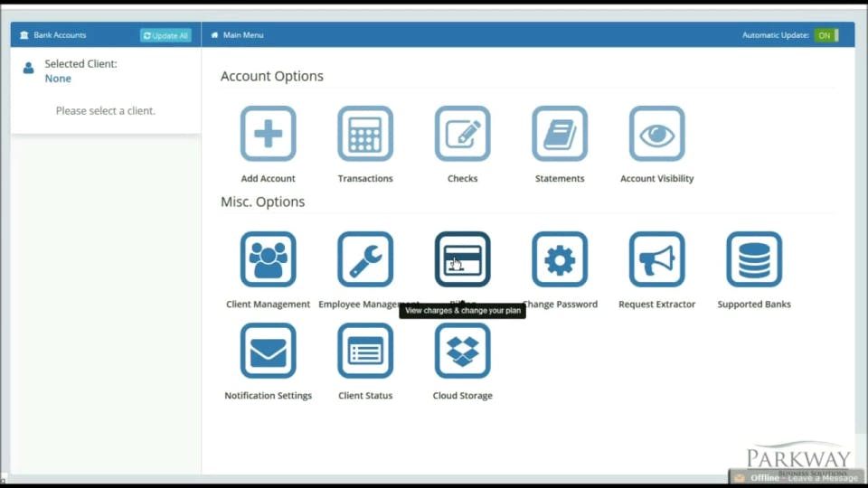The image size is (868, 488).
Task: Open Request Extractor megaphone icon
Action: [x=657, y=259]
